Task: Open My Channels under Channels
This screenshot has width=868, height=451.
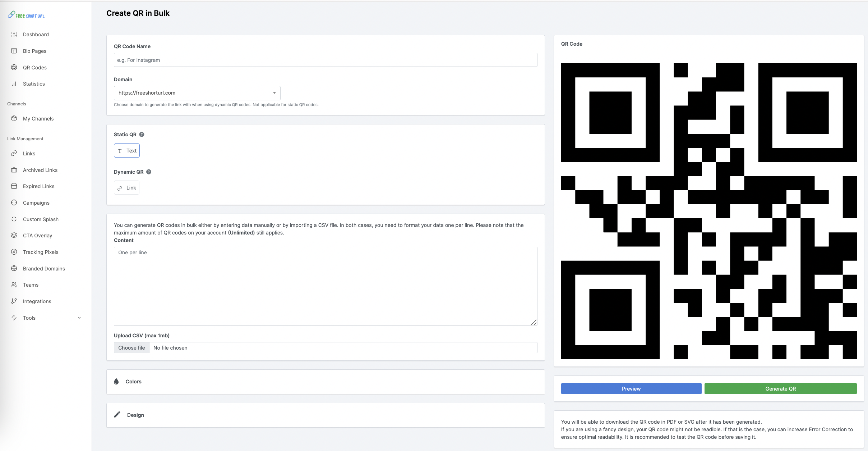Action: tap(38, 118)
